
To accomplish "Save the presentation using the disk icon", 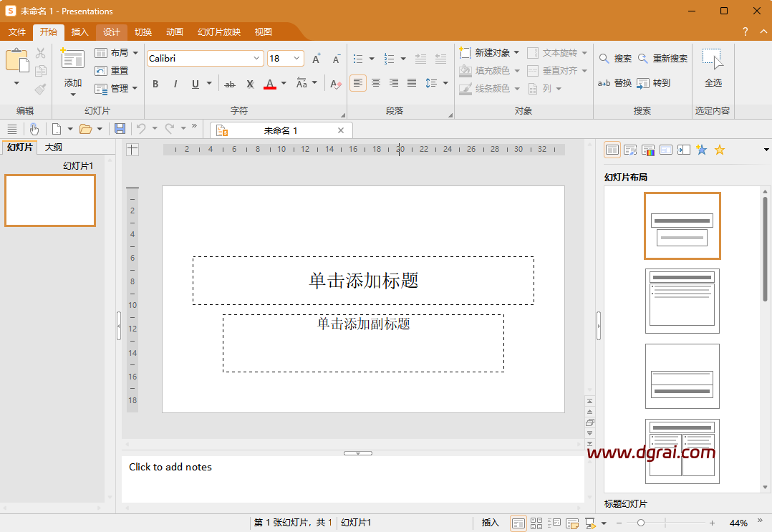I will click(120, 128).
